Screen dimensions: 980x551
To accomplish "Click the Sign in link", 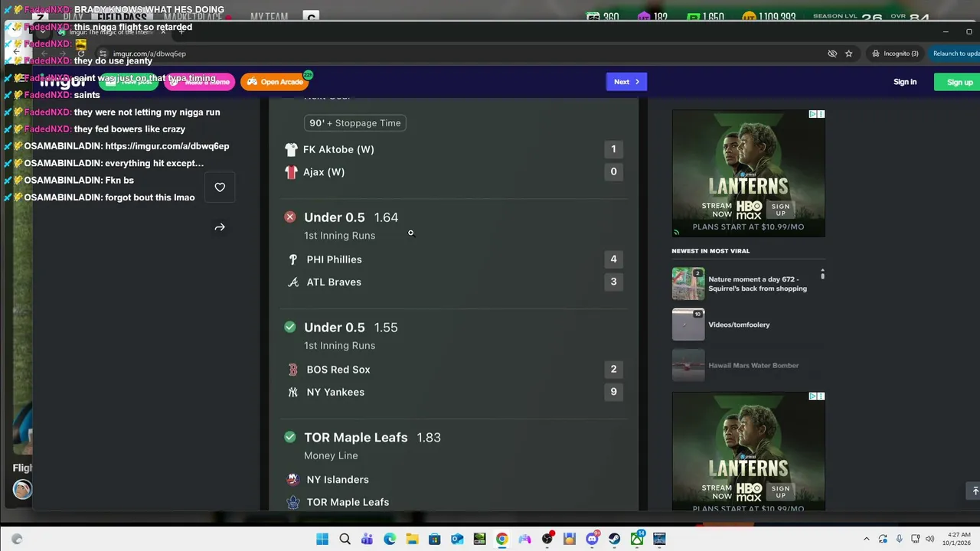I will pyautogui.click(x=905, y=82).
